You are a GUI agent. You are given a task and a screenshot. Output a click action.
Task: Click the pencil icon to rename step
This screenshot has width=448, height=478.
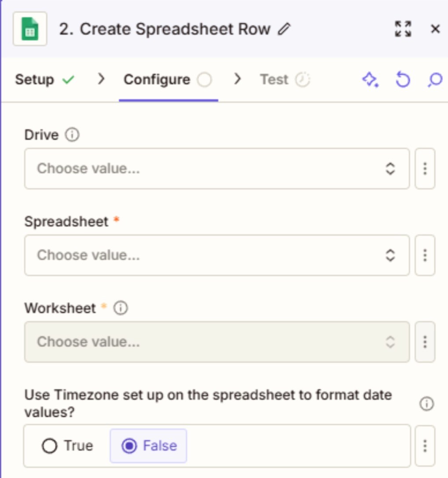tap(284, 29)
